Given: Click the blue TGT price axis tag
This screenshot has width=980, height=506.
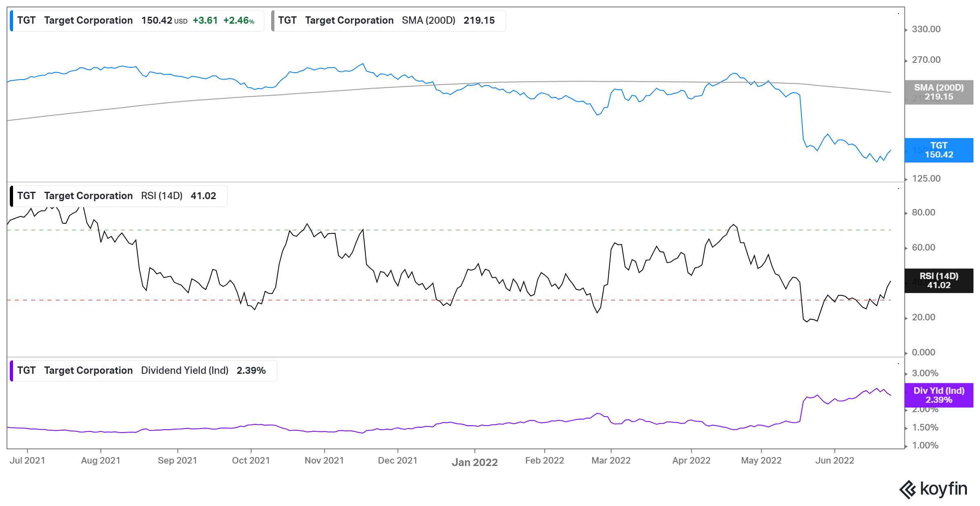Looking at the screenshot, I should click(x=938, y=150).
